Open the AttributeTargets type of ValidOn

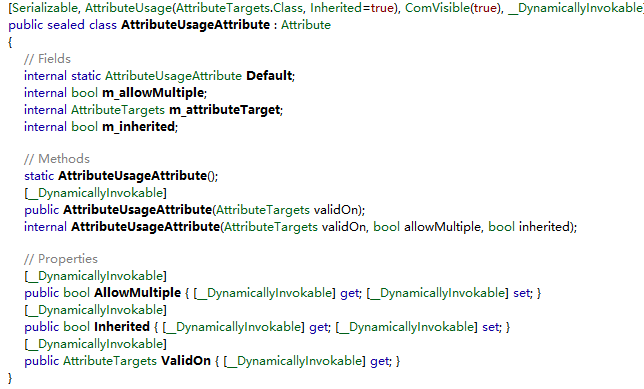tap(110, 361)
